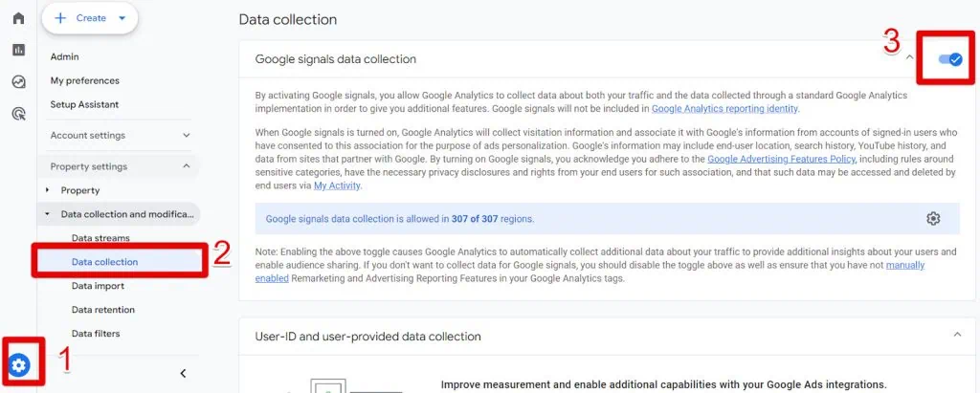Expand the Property tree item
The height and width of the screenshot is (393, 980).
(x=48, y=190)
